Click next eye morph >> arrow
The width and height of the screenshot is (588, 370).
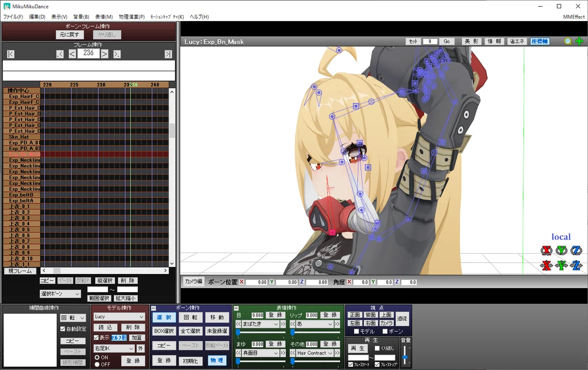283,324
